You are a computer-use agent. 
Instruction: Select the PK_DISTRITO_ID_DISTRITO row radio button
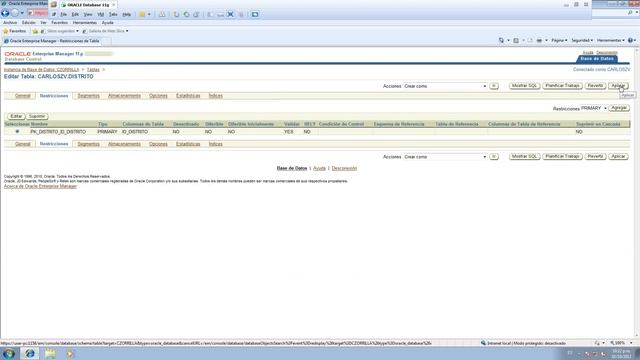(x=17, y=131)
